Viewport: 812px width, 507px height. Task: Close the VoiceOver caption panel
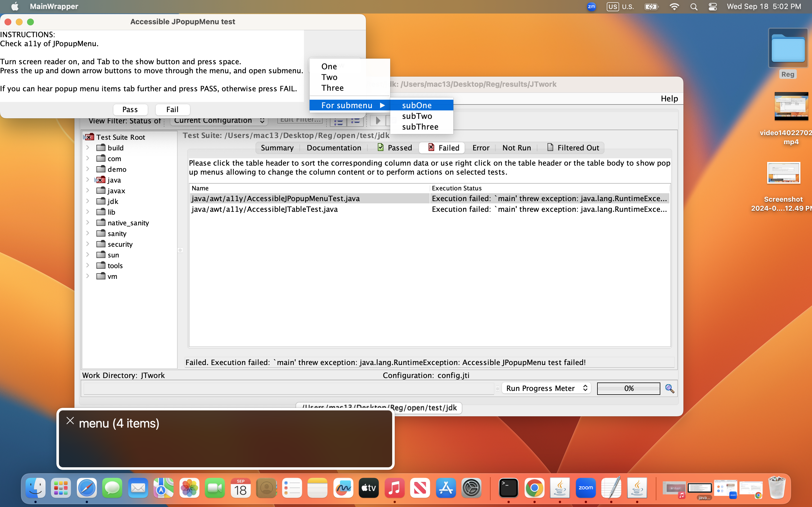70,421
